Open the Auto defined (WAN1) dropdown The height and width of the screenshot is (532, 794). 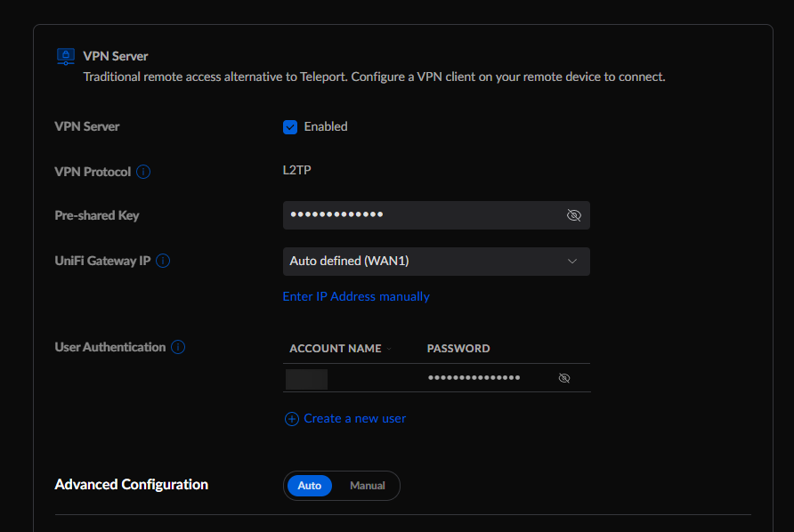[436, 262]
